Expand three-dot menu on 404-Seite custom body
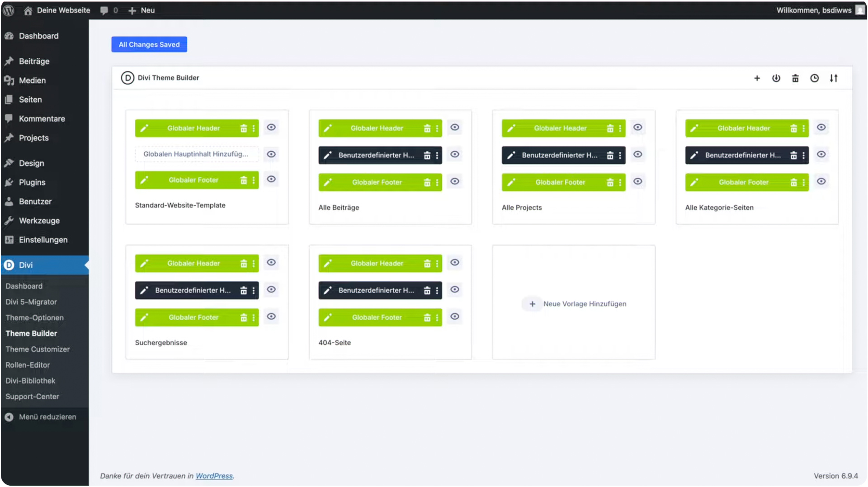Viewport: 868px width, 487px height. point(437,290)
